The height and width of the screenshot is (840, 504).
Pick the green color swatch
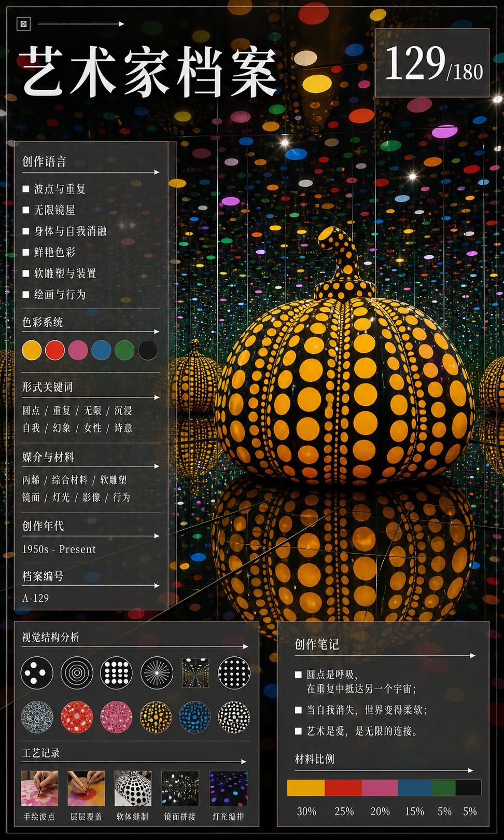124,350
